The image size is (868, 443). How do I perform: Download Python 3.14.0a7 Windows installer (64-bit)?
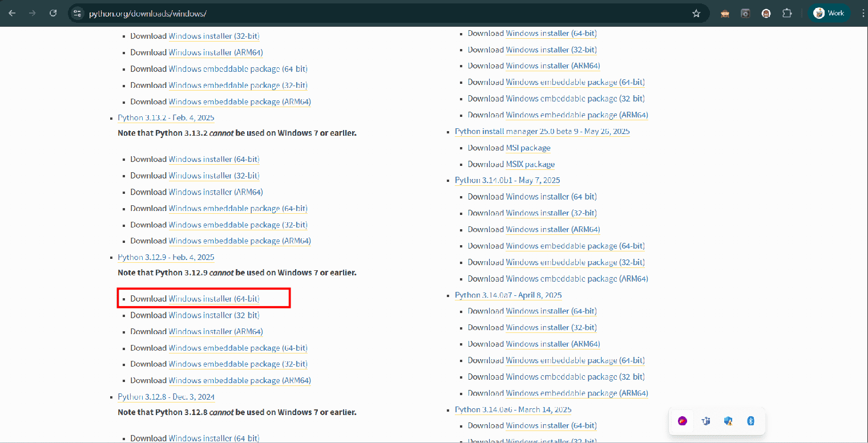[551, 311]
